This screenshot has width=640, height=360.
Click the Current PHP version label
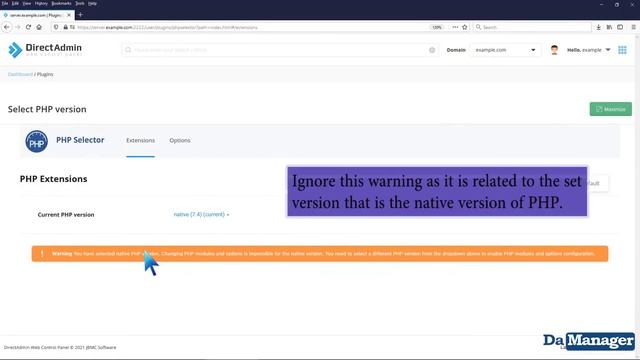click(x=66, y=215)
